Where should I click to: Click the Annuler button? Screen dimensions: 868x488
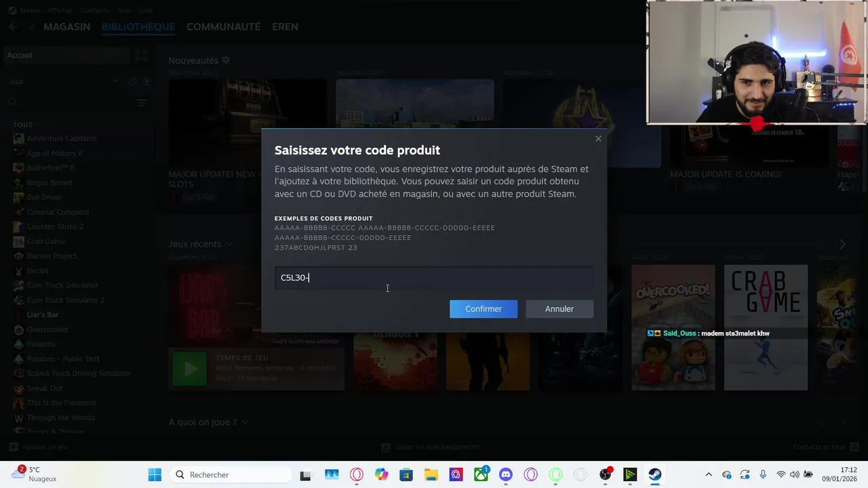tap(559, 309)
